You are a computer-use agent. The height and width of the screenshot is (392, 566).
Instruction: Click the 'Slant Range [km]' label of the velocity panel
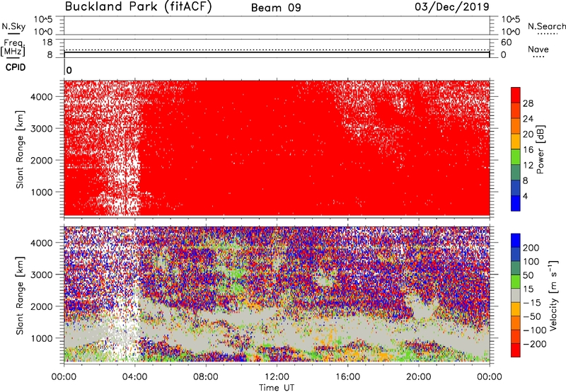(x=20, y=295)
